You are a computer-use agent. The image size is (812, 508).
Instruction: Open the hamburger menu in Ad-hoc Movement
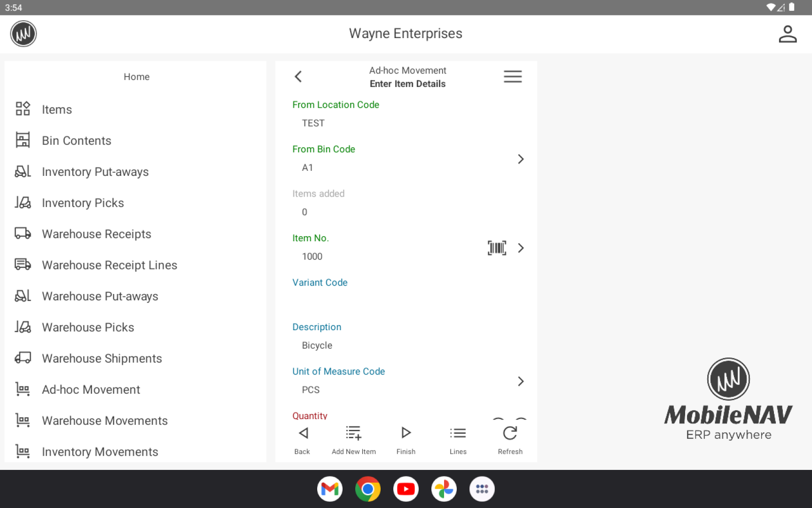[513, 77]
